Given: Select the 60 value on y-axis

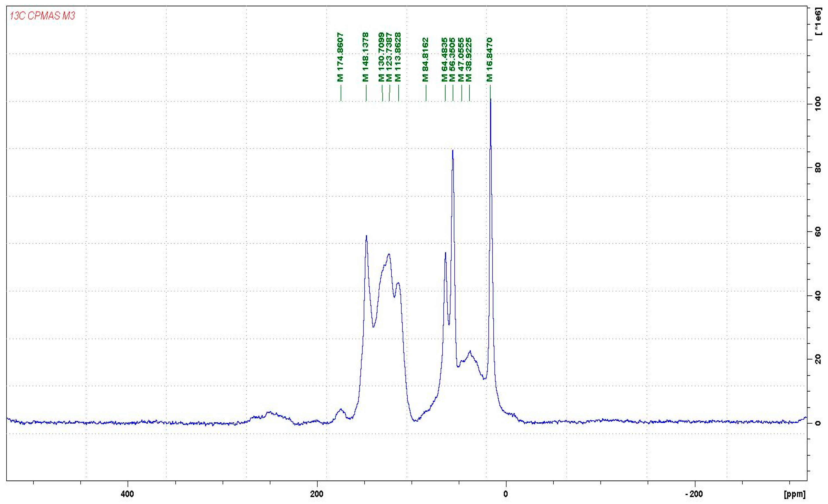Looking at the screenshot, I should [818, 231].
